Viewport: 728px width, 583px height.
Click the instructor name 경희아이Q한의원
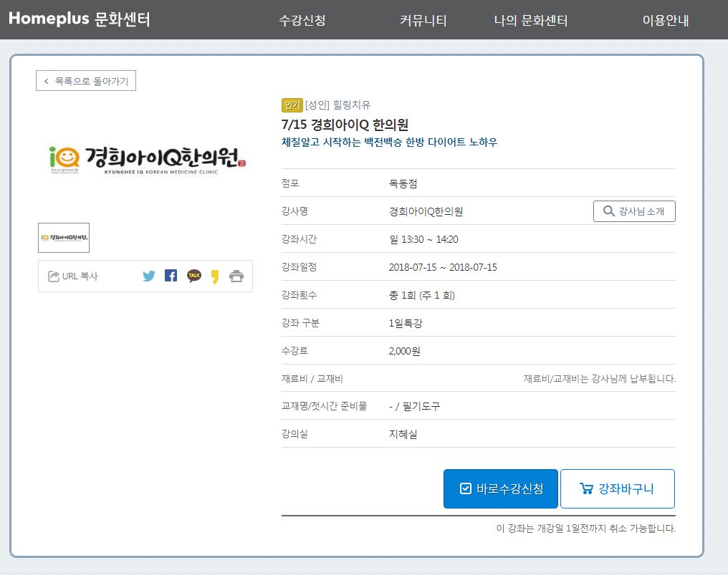coord(426,212)
